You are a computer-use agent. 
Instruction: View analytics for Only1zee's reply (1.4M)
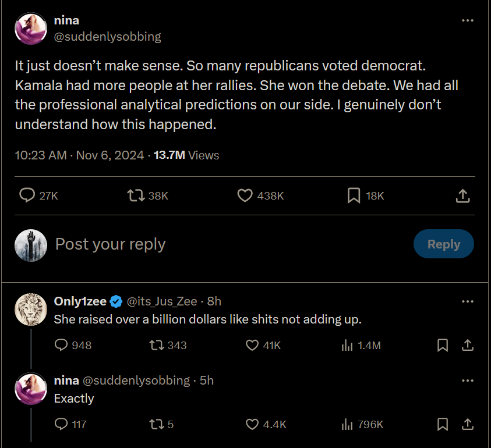point(347,345)
